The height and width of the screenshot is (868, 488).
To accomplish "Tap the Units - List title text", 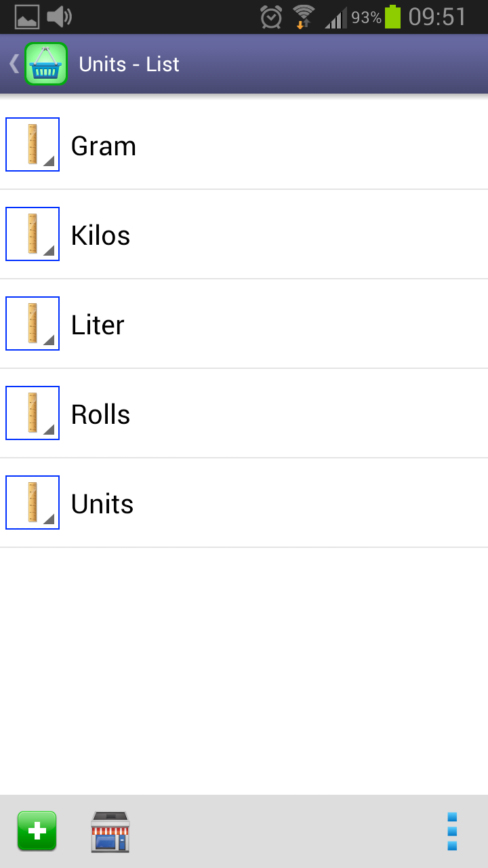I will (x=129, y=64).
